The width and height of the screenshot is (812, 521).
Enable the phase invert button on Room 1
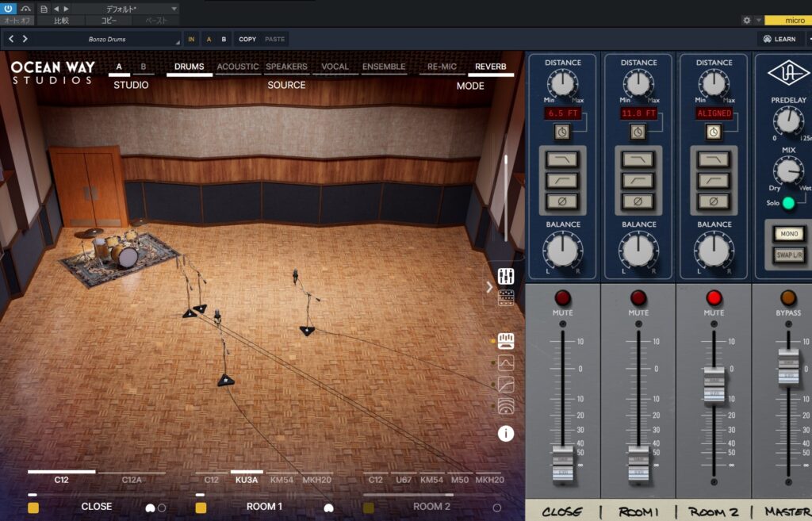click(x=638, y=201)
